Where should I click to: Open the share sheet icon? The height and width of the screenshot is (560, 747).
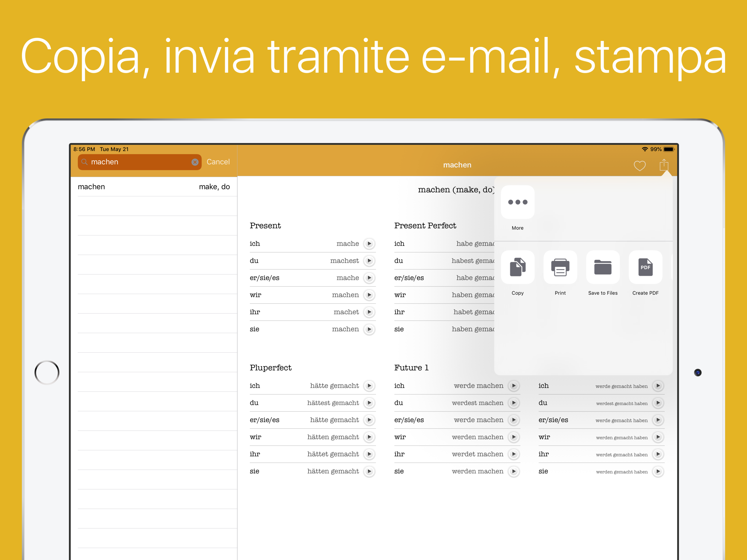(664, 165)
